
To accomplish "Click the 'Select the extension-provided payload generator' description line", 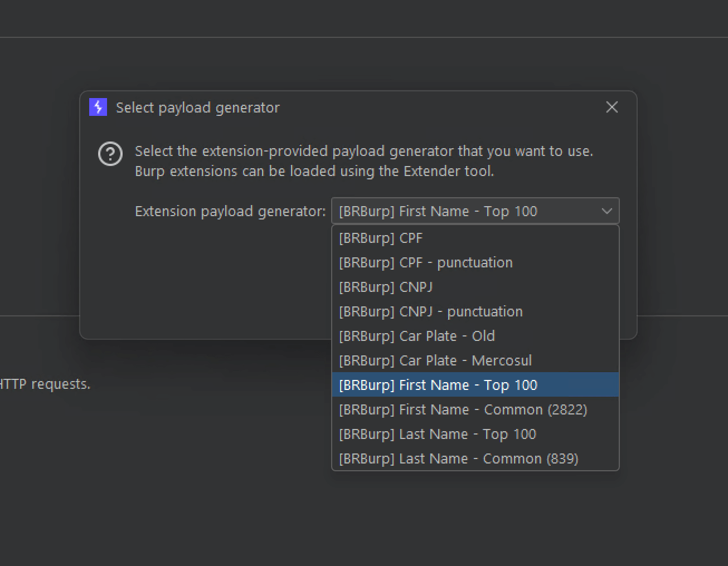I will pyautogui.click(x=364, y=151).
